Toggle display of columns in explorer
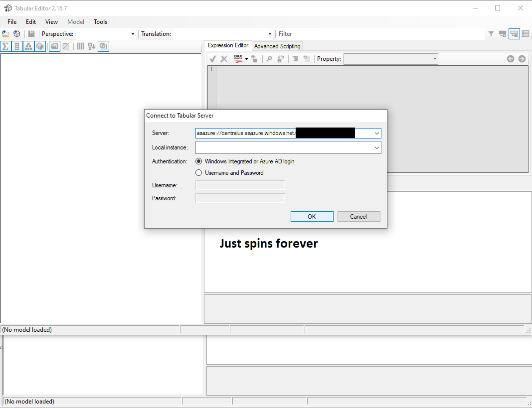 (16, 46)
